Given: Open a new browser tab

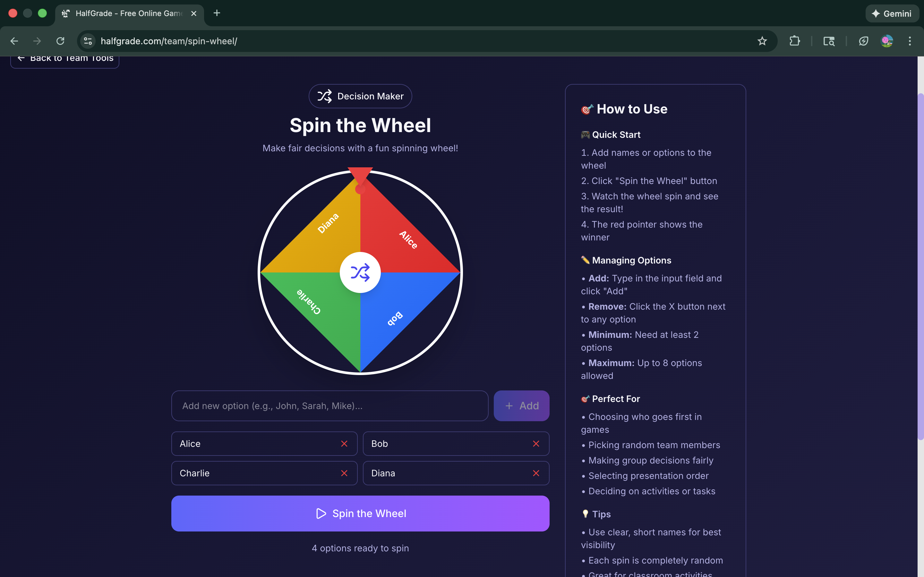Looking at the screenshot, I should point(217,13).
